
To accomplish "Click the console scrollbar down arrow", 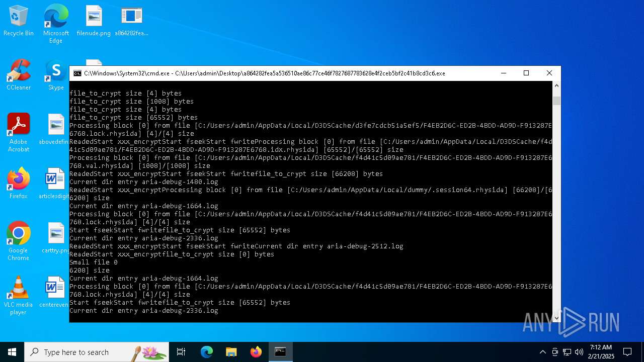I will coord(556,318).
